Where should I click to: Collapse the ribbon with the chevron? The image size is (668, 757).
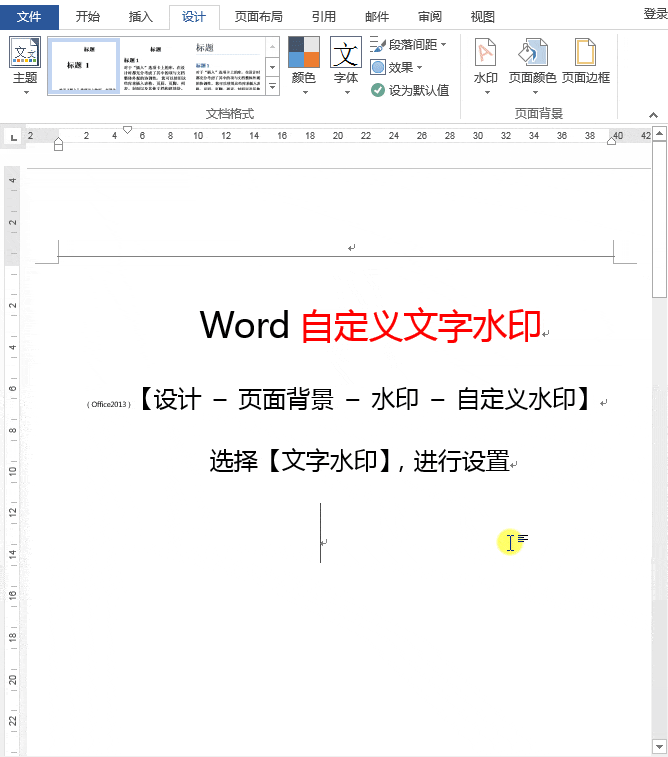pyautogui.click(x=653, y=115)
